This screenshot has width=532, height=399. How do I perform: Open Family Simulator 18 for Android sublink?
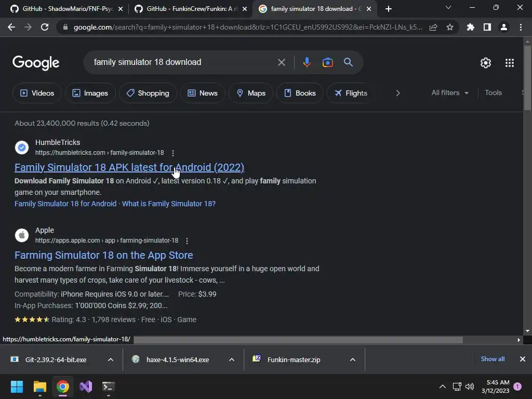65,204
